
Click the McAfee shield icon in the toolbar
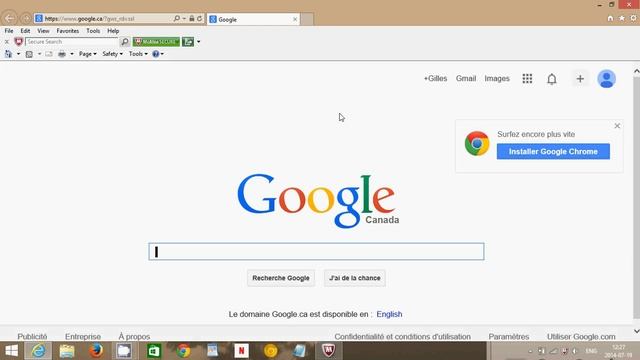pos(18,42)
